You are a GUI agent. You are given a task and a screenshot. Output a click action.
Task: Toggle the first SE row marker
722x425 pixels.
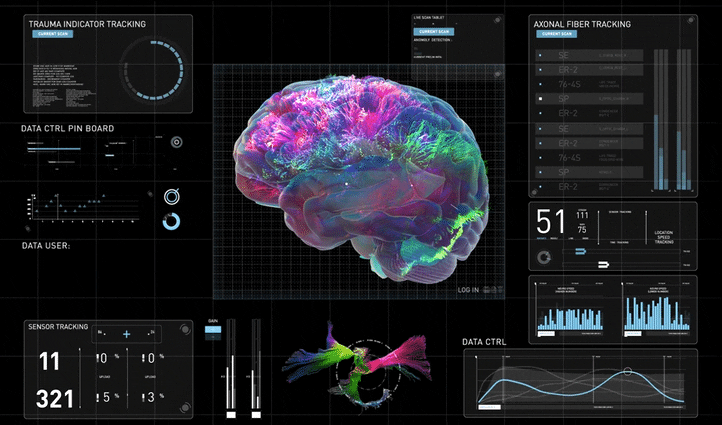[541, 56]
